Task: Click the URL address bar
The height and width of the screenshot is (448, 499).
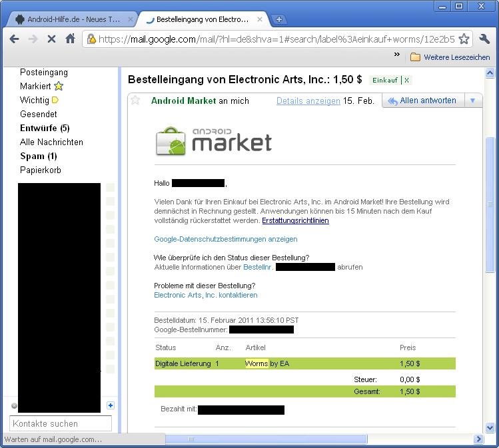Action: point(276,39)
